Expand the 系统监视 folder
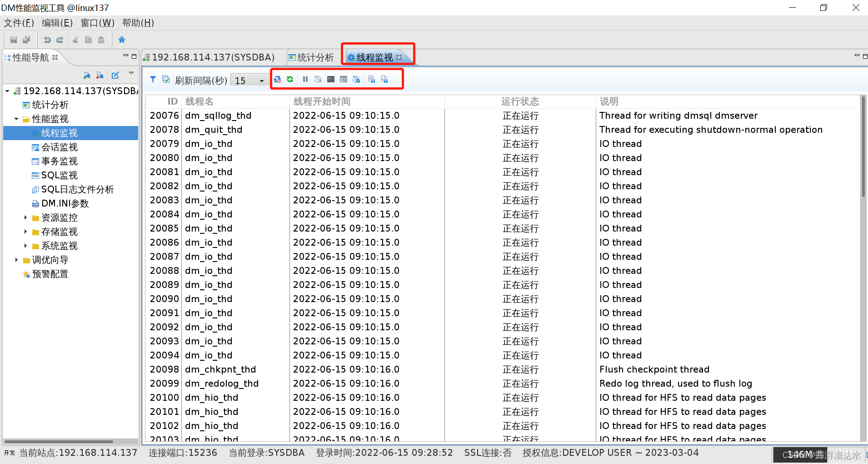 tap(25, 246)
